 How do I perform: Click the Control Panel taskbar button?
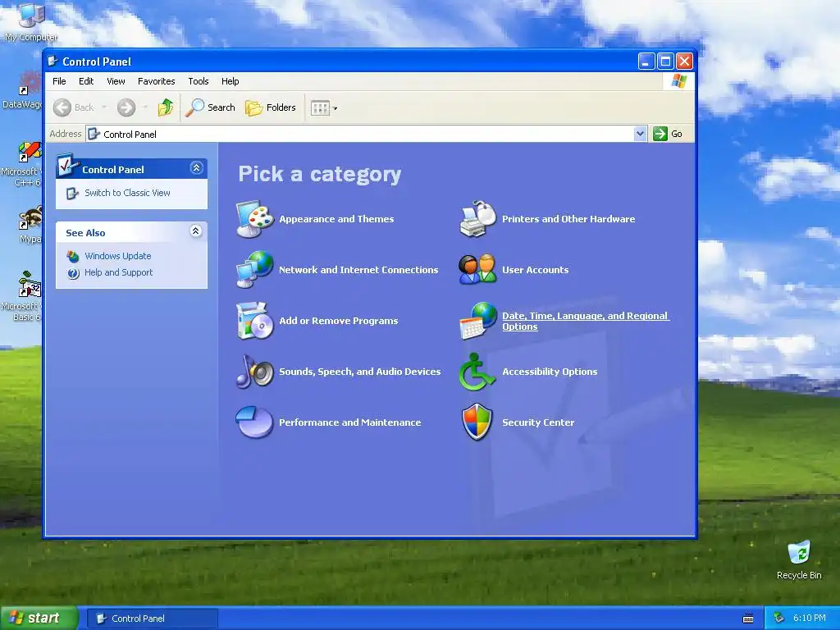(x=152, y=619)
